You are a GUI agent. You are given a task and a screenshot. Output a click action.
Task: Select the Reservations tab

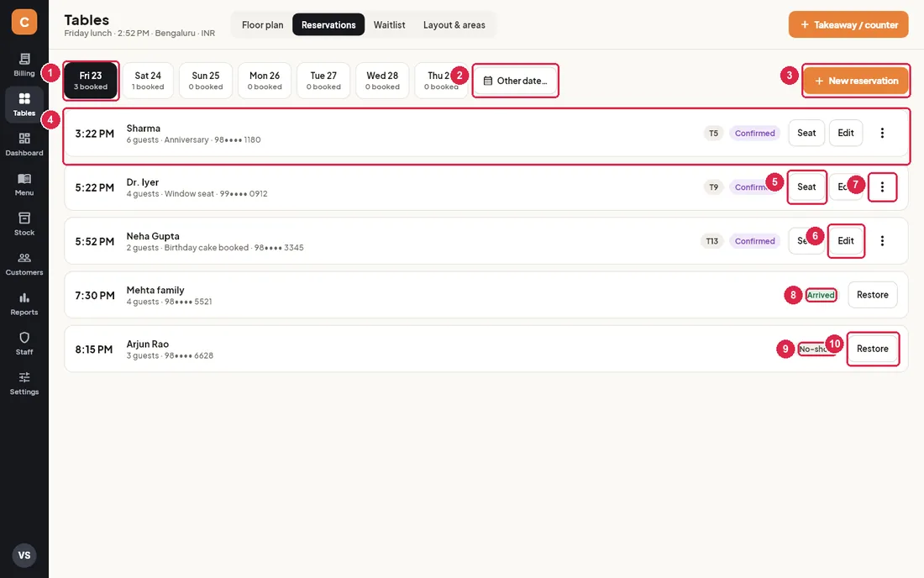[x=328, y=24]
